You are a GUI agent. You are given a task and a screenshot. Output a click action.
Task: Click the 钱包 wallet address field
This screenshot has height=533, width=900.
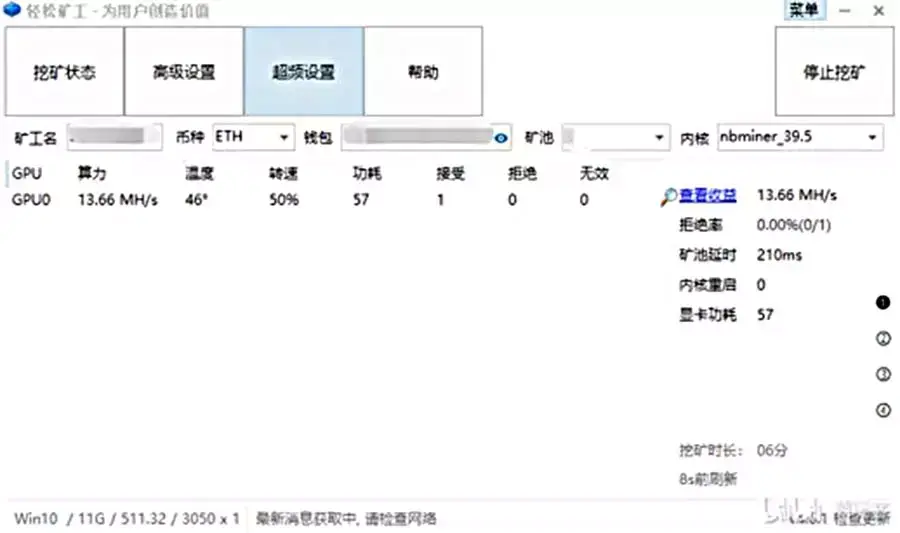[x=426, y=138]
